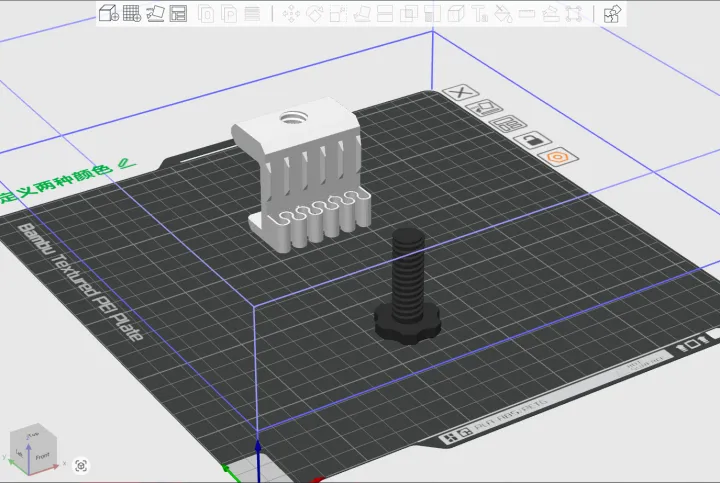Click the Add model cube icon
Screen dimensions: 720x483
click(x=109, y=14)
